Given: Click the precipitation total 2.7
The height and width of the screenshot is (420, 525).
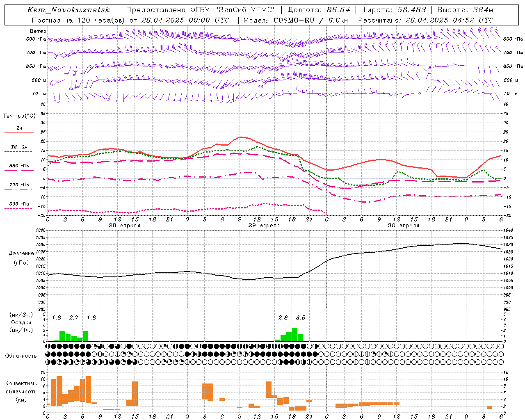Looking at the screenshot, I should coord(74,317).
